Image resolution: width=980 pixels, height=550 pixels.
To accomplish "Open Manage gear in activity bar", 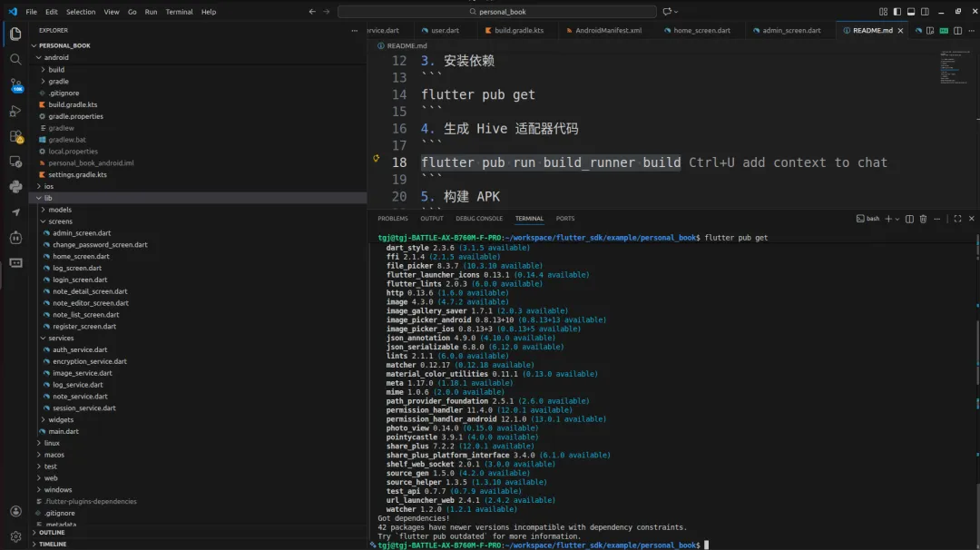I will point(15,536).
